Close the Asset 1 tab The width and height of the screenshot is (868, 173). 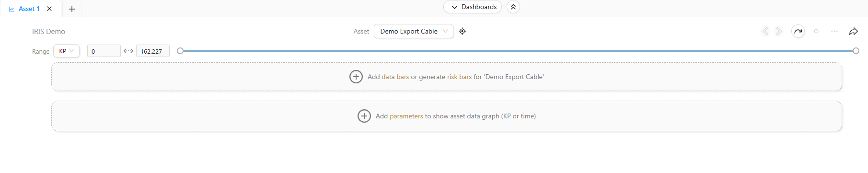coord(49,9)
